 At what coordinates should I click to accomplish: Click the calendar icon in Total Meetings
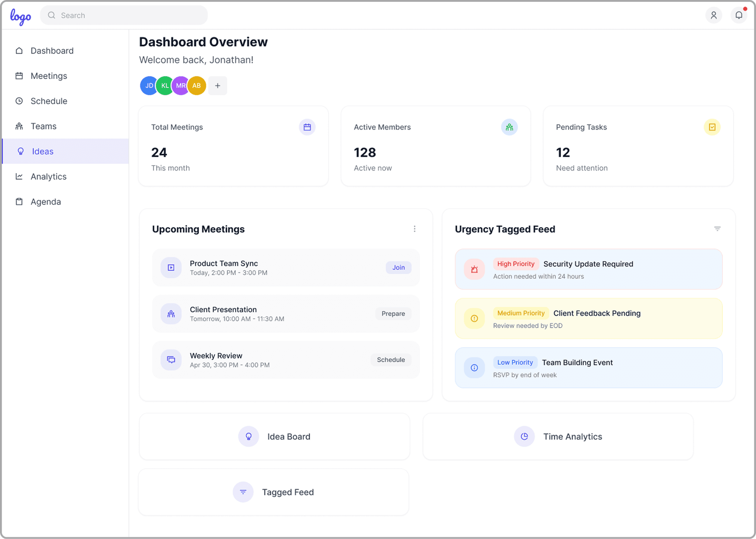pos(307,127)
